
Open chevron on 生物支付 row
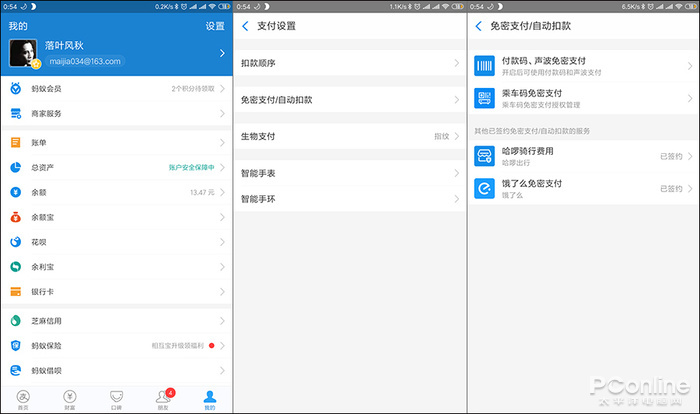click(x=456, y=136)
